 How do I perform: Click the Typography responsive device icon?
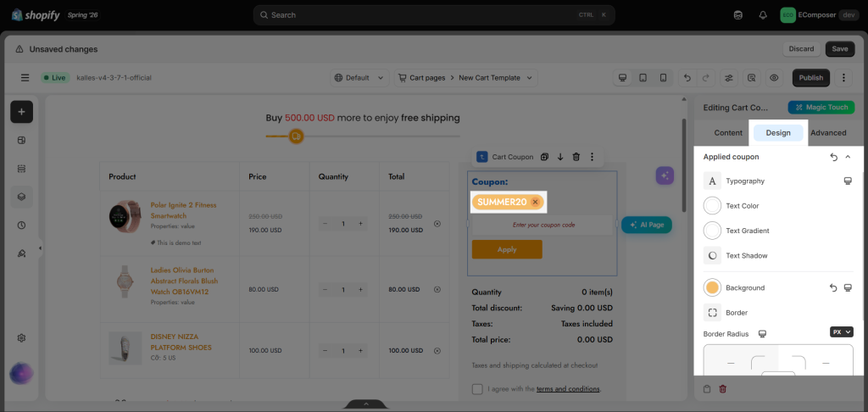(848, 181)
